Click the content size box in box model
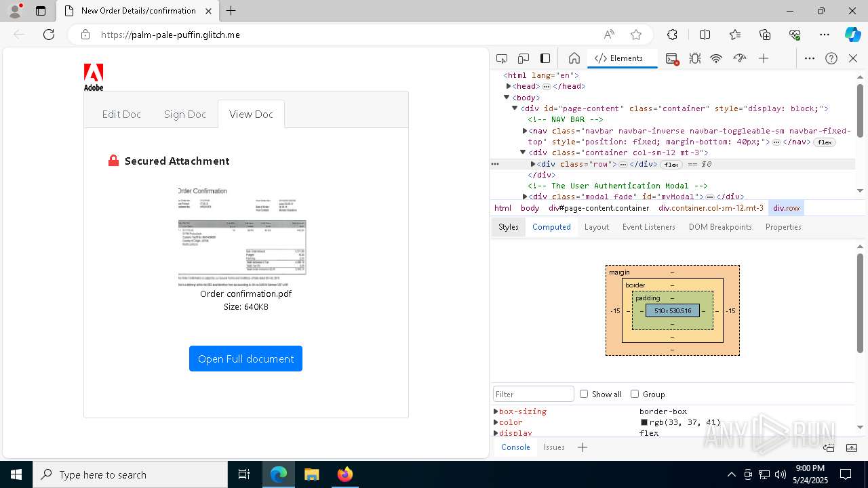 coord(673,310)
